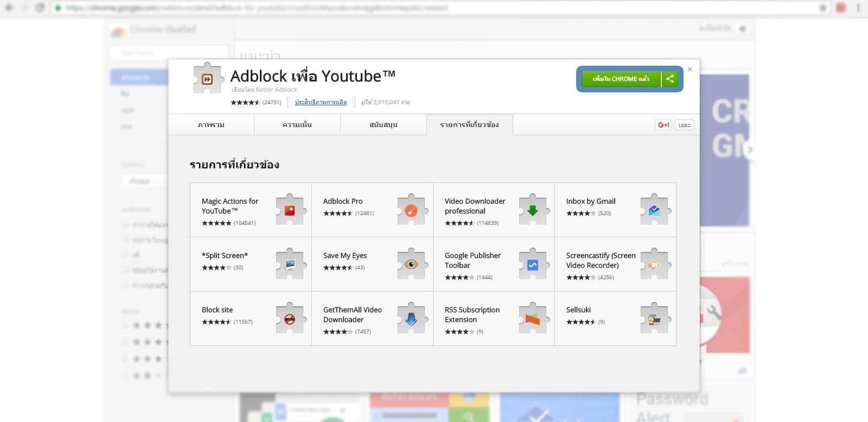The width and height of the screenshot is (868, 422).
Task: Click the settings gear in the Web Store header
Action: tap(743, 28)
